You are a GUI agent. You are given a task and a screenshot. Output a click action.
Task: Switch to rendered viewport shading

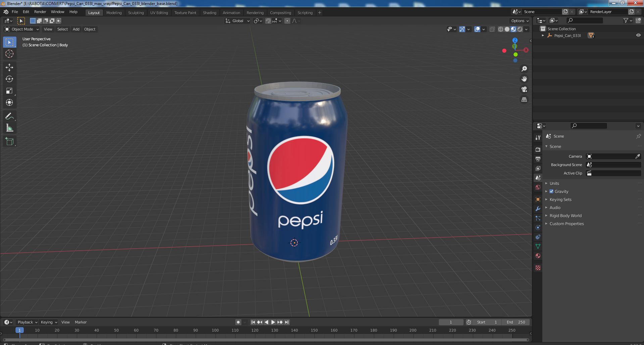tap(520, 29)
